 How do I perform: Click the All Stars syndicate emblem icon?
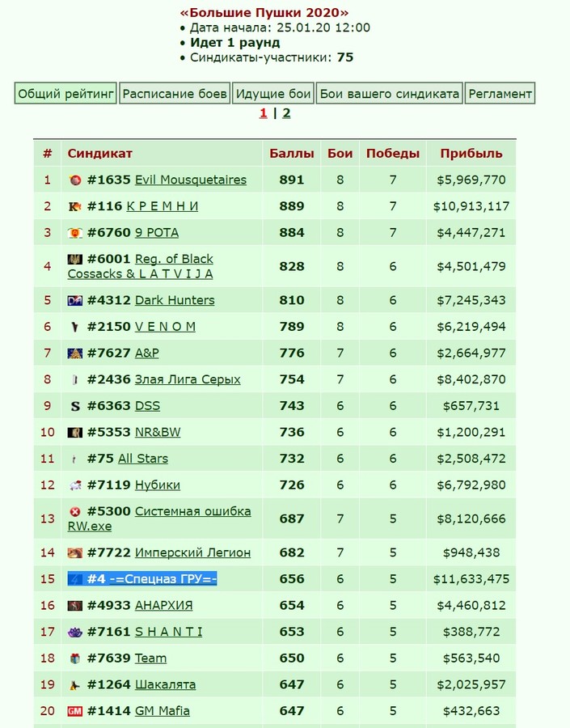pyautogui.click(x=74, y=459)
